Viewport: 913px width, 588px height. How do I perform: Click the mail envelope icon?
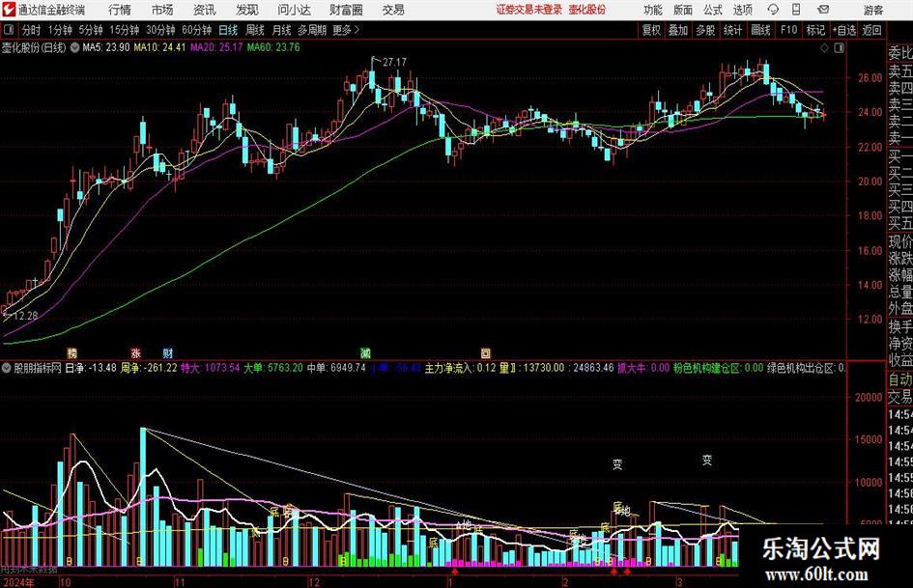[823, 10]
